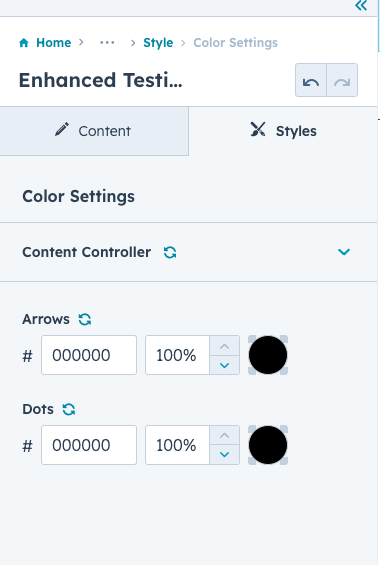Click the undo arrow button

tap(311, 80)
